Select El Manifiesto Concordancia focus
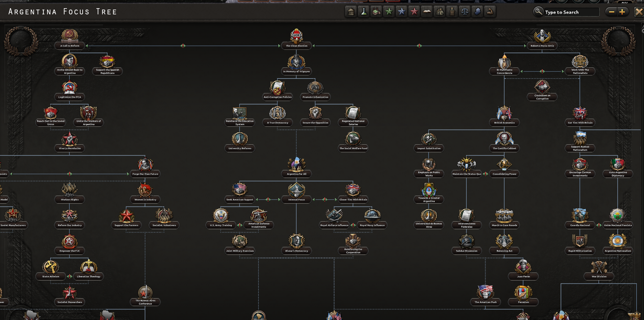The height and width of the screenshot is (320, 644). [504, 65]
